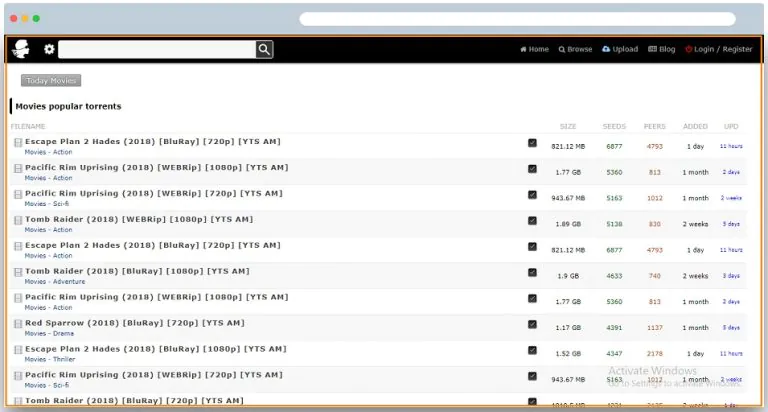The height and width of the screenshot is (412, 768).
Task: Open Tomb Raider (2018) [WEBRip] [1080p] torrent
Action: coord(139,219)
